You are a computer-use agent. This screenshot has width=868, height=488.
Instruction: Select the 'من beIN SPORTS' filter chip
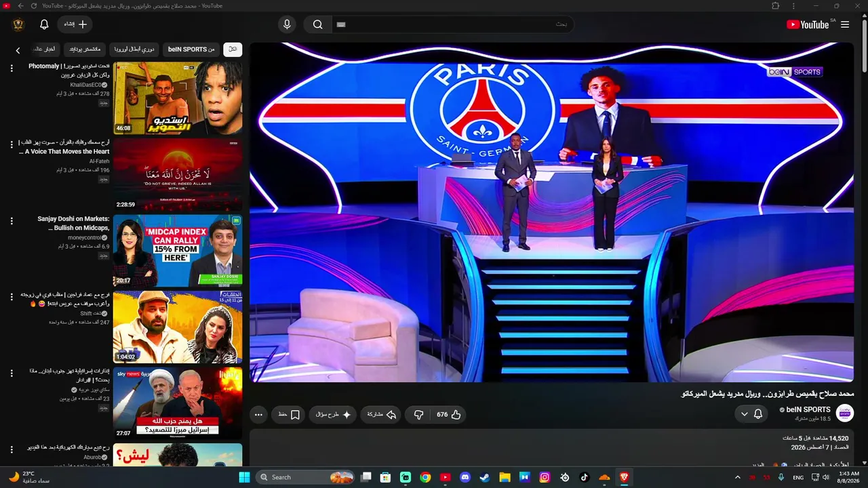(191, 49)
